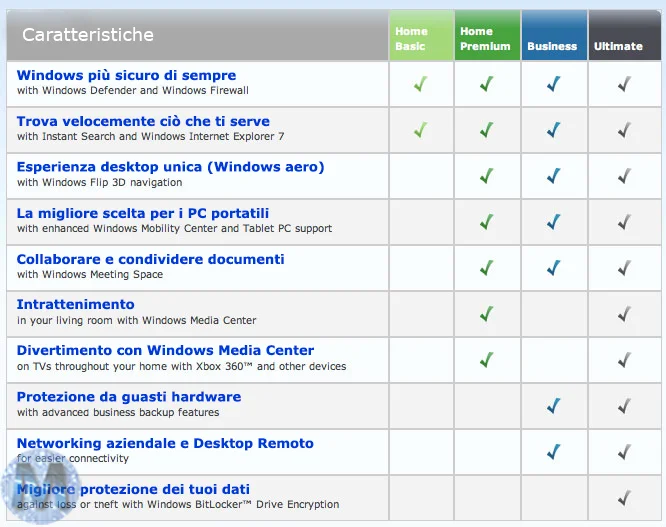The width and height of the screenshot is (666, 527).
Task: Click Business checkmark for Windows più sicuro
Action: (554, 84)
